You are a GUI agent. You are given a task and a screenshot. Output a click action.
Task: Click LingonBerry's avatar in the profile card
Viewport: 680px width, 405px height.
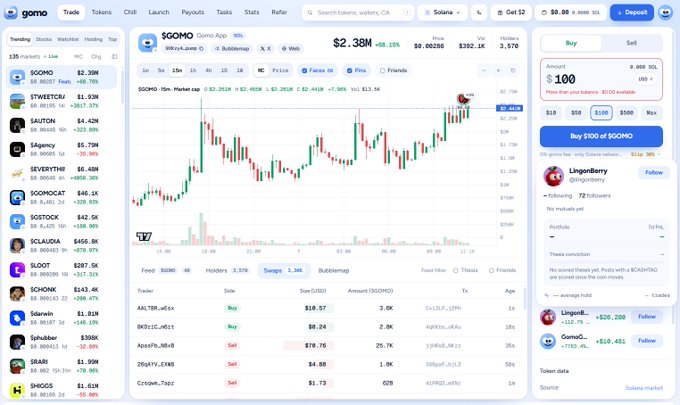pos(553,176)
